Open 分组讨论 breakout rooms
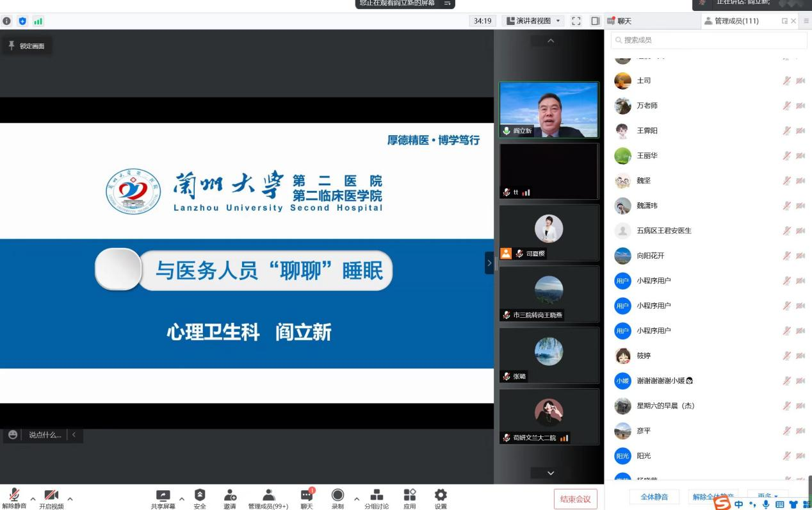 click(377, 495)
